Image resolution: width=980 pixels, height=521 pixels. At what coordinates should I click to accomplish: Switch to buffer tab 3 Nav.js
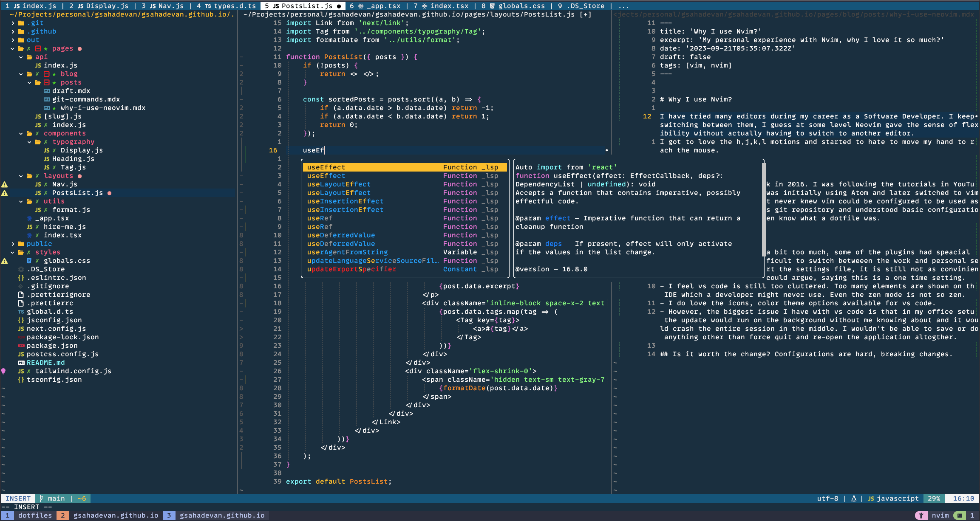tap(162, 6)
